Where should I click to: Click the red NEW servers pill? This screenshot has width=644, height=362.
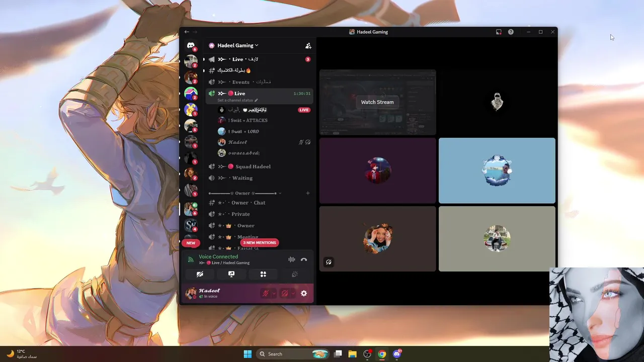(191, 243)
